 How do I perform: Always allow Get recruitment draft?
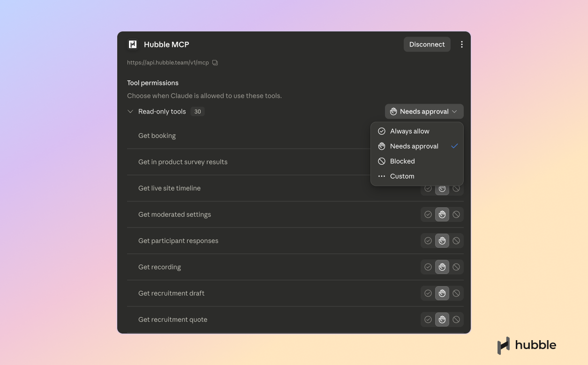click(428, 293)
